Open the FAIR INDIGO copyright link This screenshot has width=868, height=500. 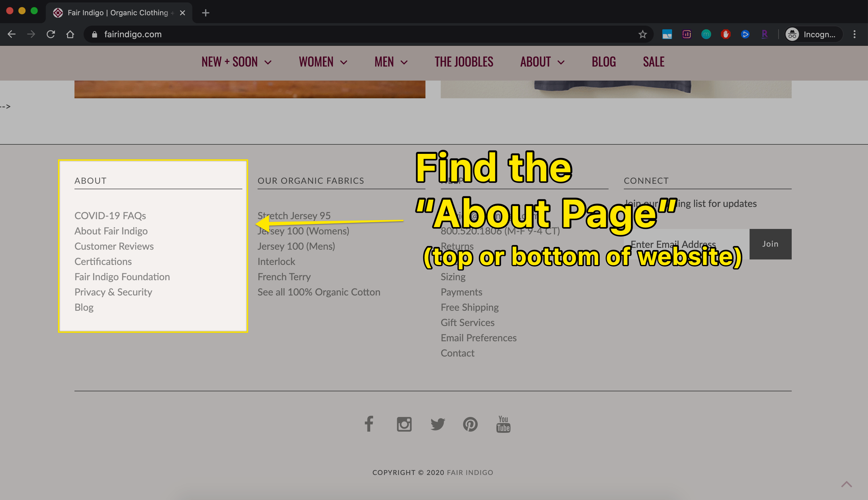click(x=470, y=472)
